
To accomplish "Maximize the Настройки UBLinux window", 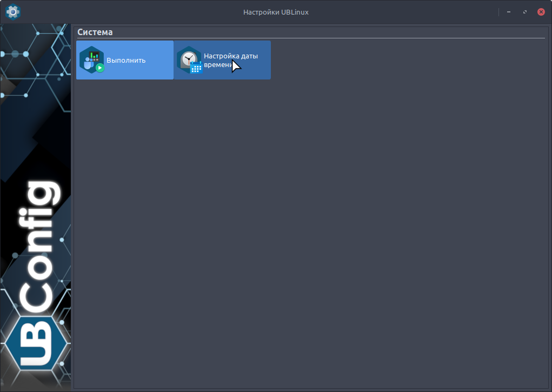I will (x=525, y=12).
